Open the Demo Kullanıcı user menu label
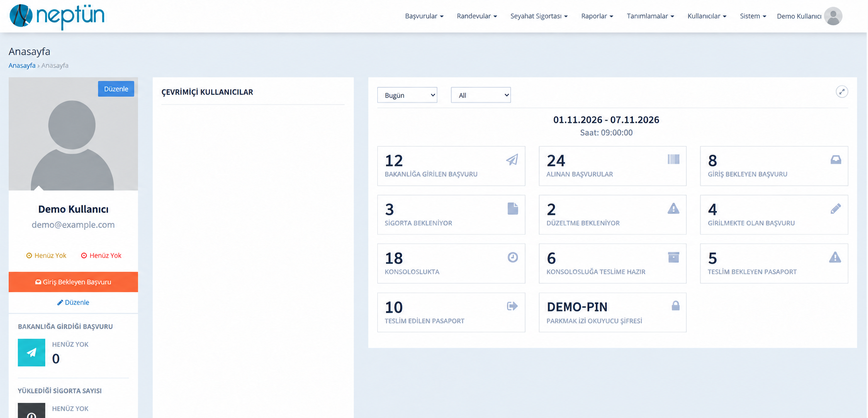Viewport: 868px width, 418px height. [799, 16]
